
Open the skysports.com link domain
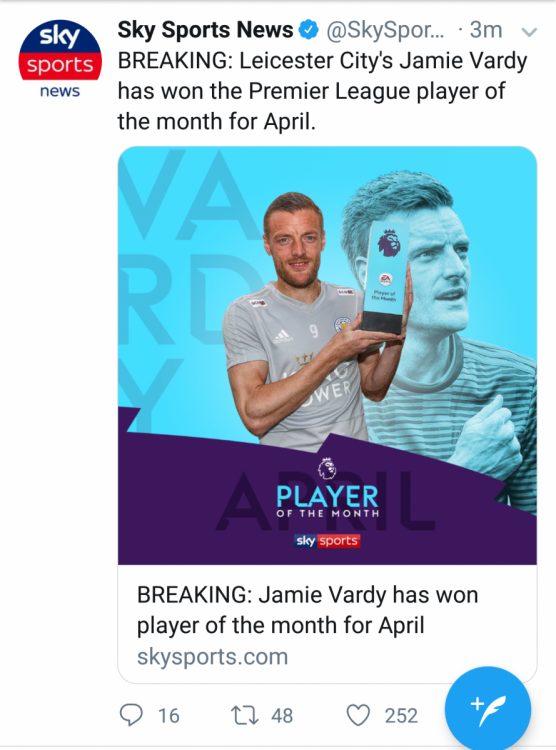tap(212, 656)
